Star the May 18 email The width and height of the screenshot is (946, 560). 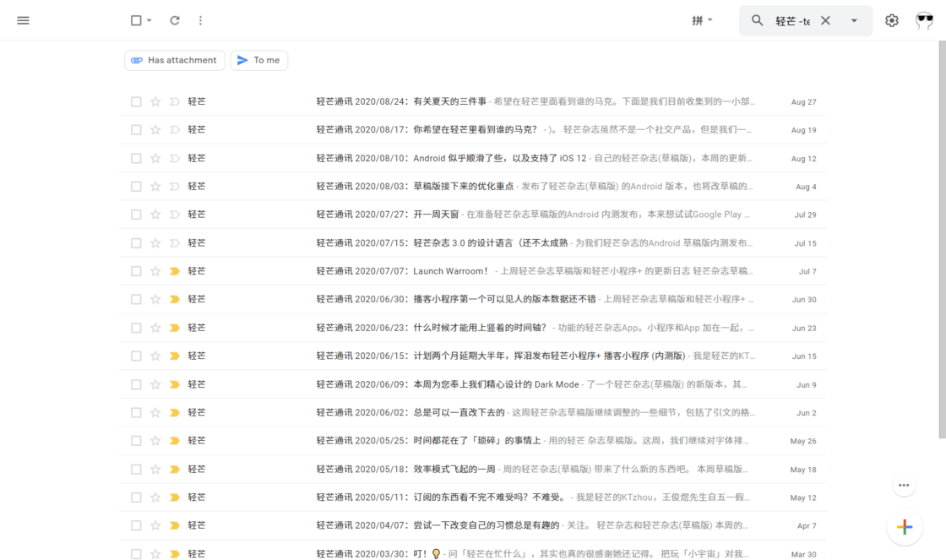point(155,469)
